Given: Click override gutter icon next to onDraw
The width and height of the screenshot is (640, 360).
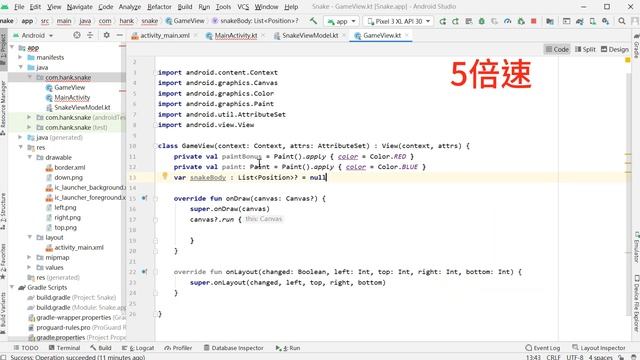Looking at the screenshot, I should [144, 198].
